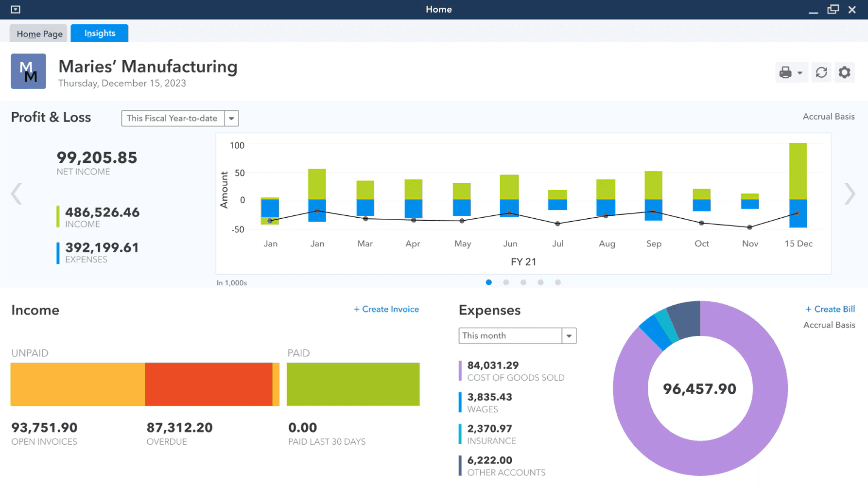Click the window menu icon in title bar
868x489 pixels.
pyautogui.click(x=16, y=9)
